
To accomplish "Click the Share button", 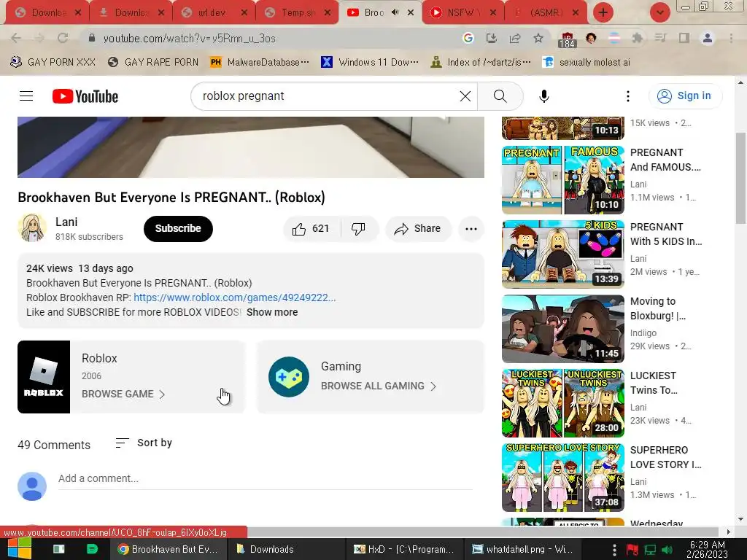I will pos(418,228).
